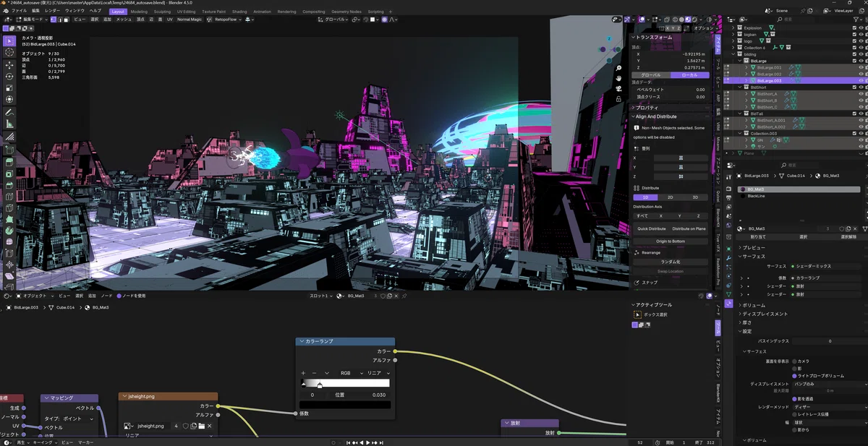Select the Measure tool
Viewport: 868px width, 446px height.
click(x=9, y=124)
